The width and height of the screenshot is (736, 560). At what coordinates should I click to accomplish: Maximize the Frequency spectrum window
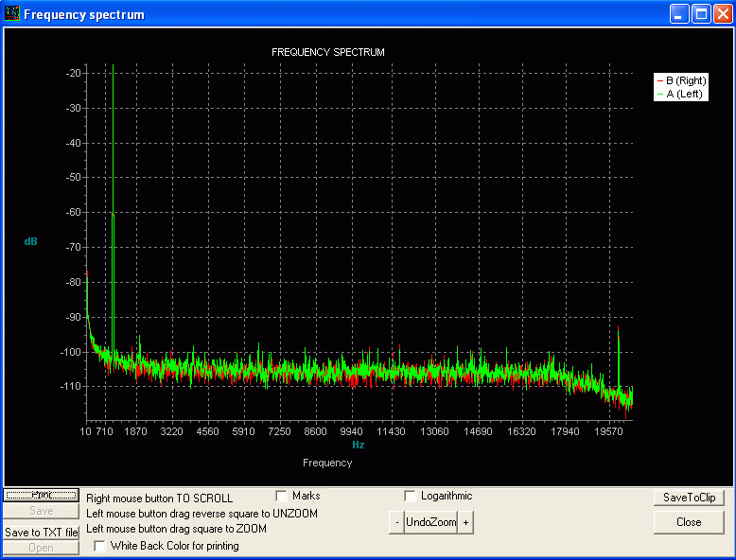[x=701, y=14]
